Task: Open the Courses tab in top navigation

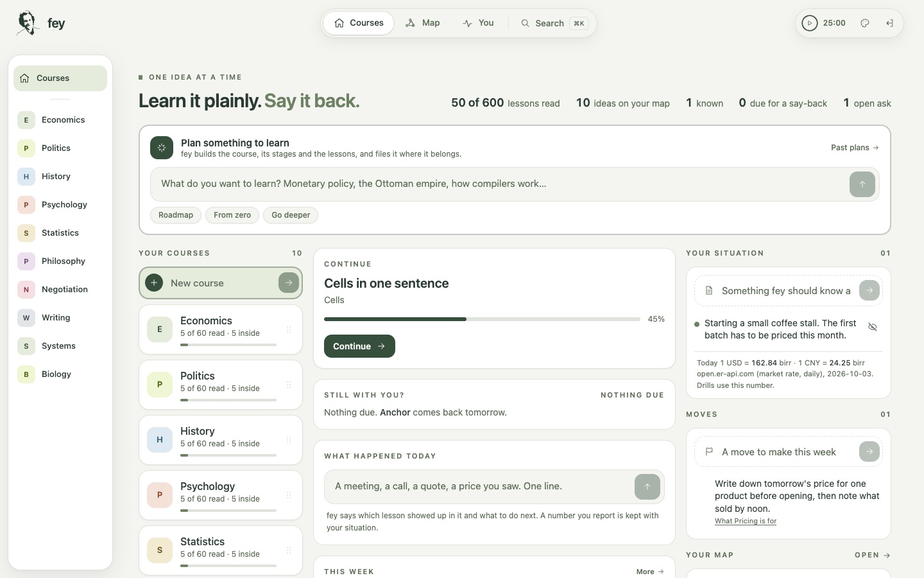Action: [x=359, y=23]
